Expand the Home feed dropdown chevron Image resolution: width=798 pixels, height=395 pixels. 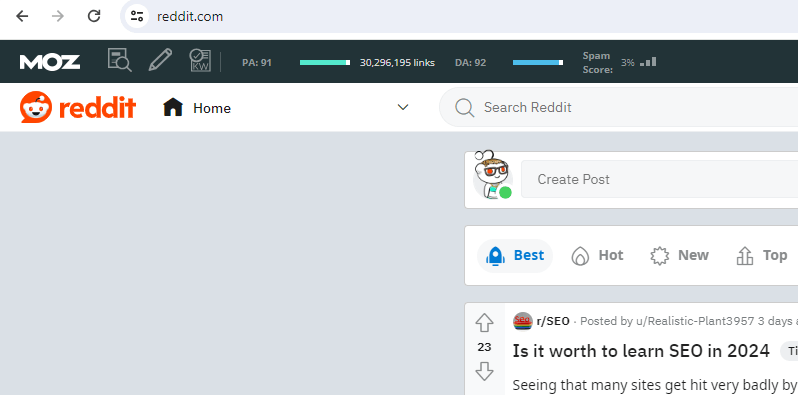pos(403,107)
